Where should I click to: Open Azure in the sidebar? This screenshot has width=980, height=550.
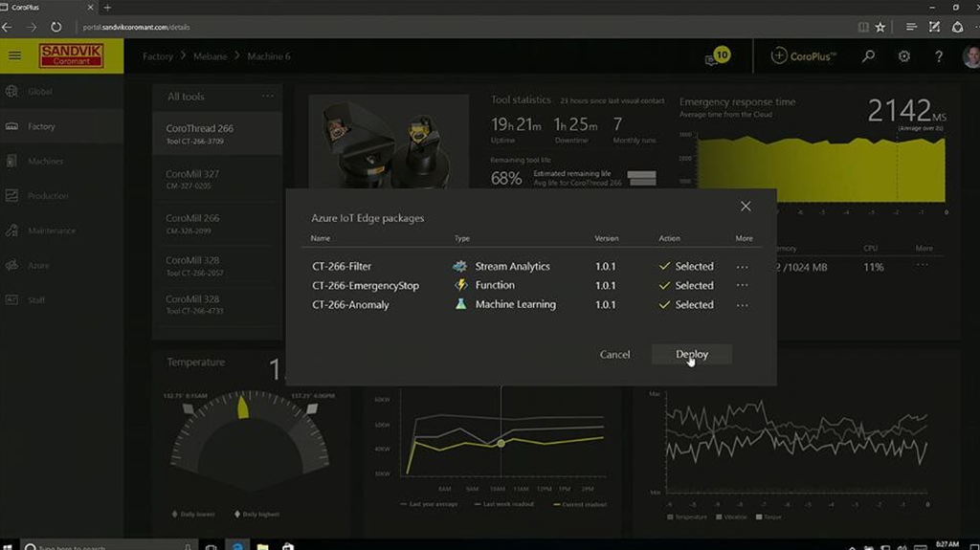click(x=61, y=266)
